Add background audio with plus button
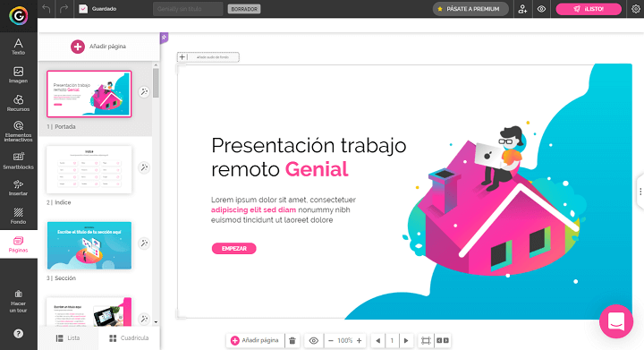644x350 pixels. [x=182, y=57]
